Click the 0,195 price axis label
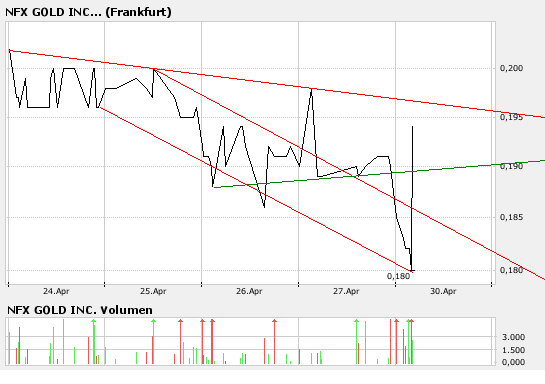 511,117
